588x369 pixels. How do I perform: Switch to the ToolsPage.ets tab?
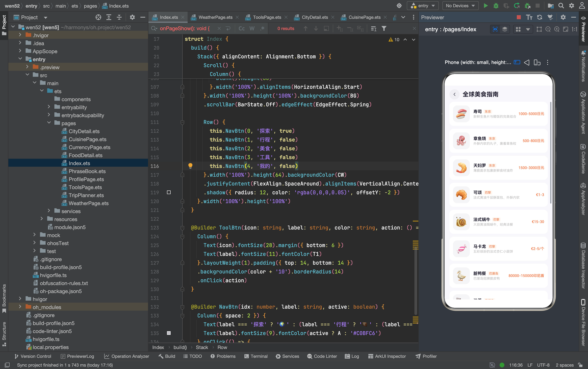[267, 17]
